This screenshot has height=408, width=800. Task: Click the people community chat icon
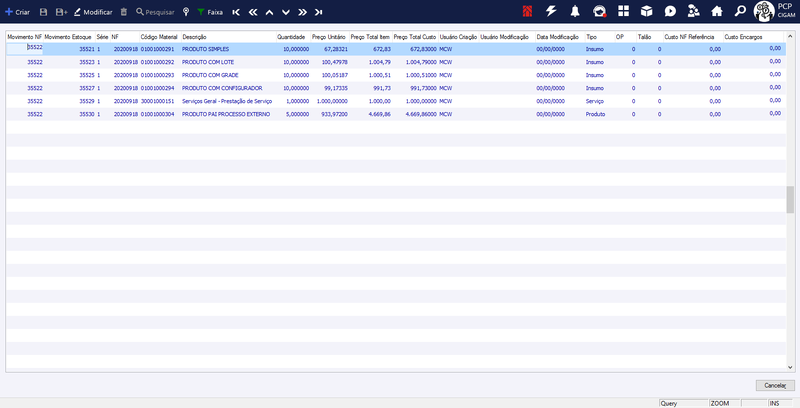693,11
